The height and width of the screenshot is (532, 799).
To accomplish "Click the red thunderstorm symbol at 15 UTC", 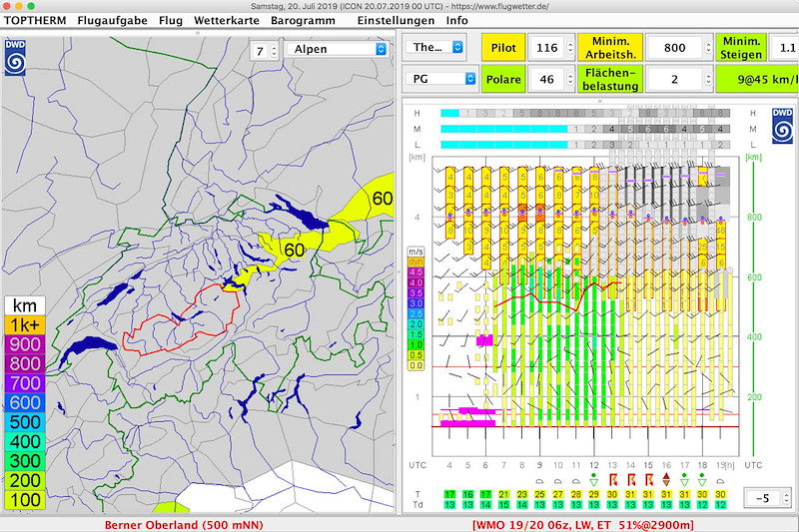I will (648, 479).
